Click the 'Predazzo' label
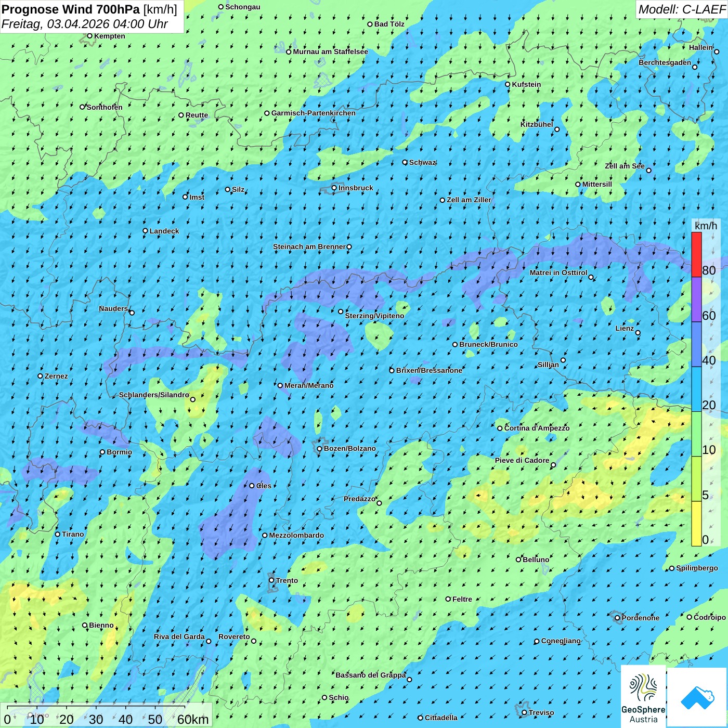 (359, 499)
